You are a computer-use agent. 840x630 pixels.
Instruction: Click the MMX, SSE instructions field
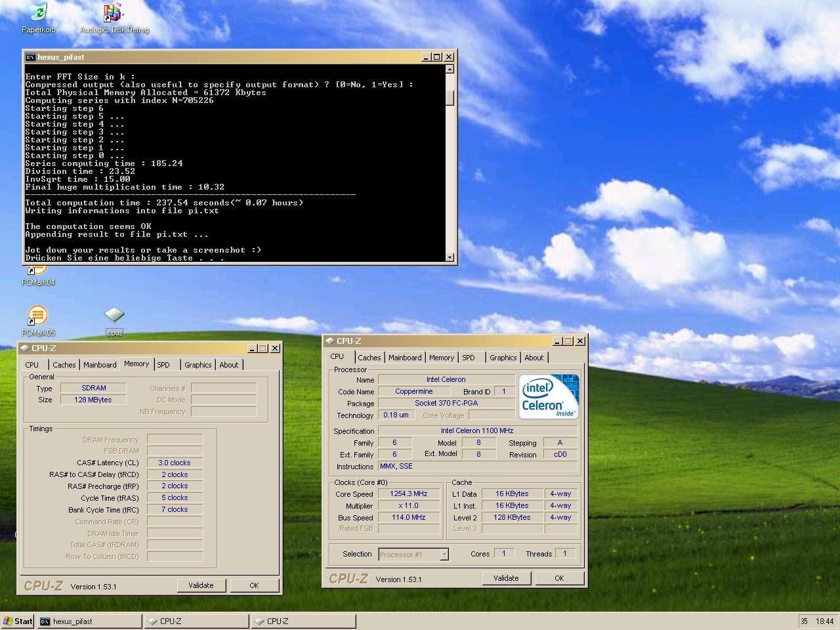pyautogui.click(x=478, y=466)
